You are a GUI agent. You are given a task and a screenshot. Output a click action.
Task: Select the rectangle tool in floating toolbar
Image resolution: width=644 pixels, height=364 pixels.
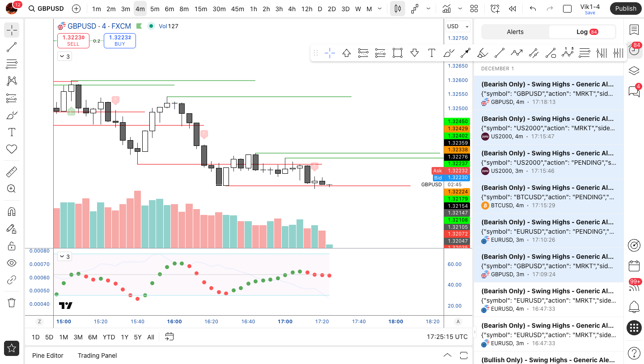tap(398, 53)
